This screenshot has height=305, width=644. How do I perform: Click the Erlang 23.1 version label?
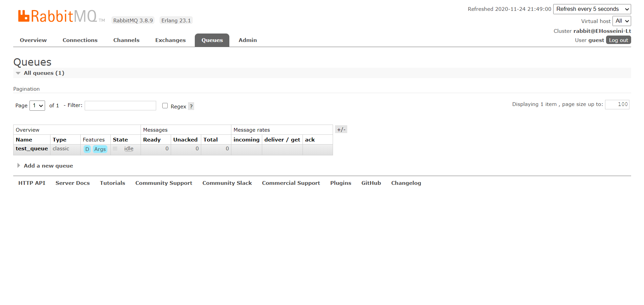coord(176,20)
